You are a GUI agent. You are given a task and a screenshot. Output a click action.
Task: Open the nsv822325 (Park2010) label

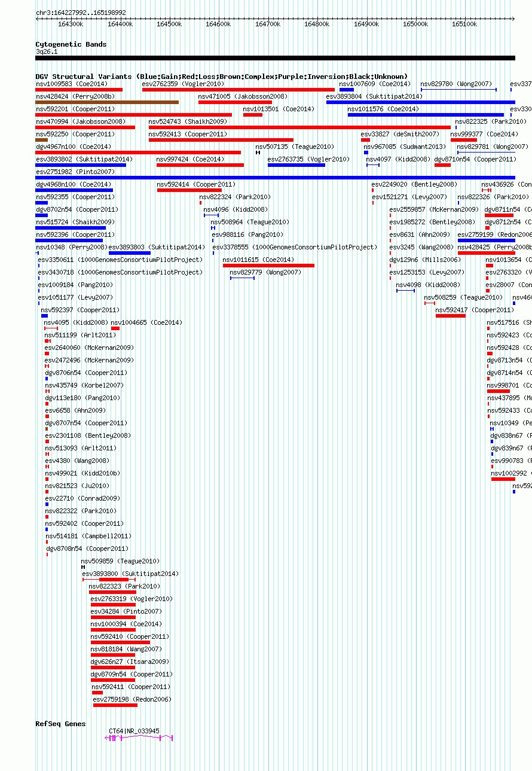tap(491, 121)
